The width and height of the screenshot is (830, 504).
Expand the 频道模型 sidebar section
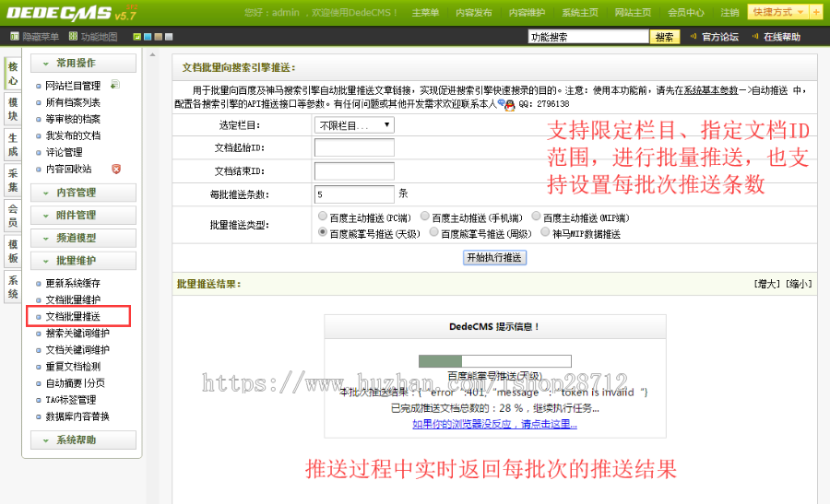coord(83,238)
